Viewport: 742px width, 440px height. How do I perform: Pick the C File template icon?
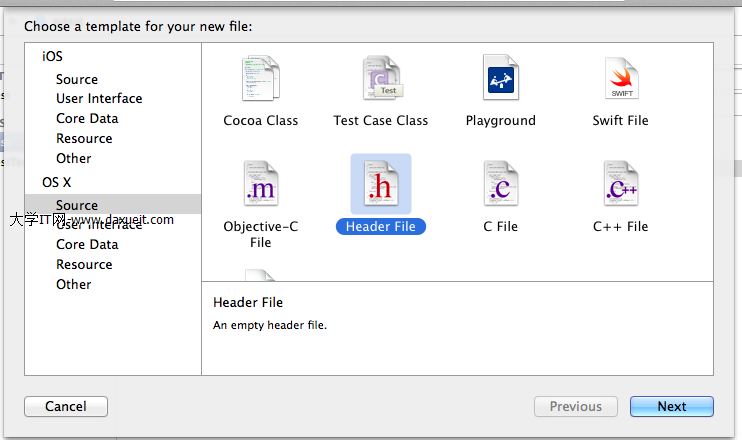coord(501,186)
